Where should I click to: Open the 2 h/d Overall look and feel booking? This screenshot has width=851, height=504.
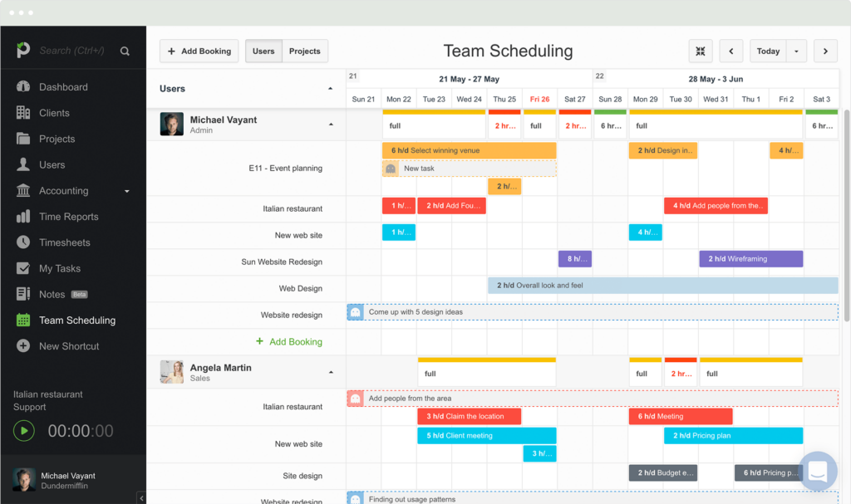(x=662, y=286)
